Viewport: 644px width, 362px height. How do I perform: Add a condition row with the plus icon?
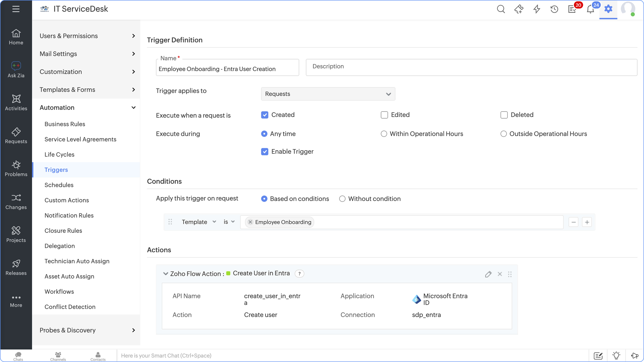(x=587, y=222)
